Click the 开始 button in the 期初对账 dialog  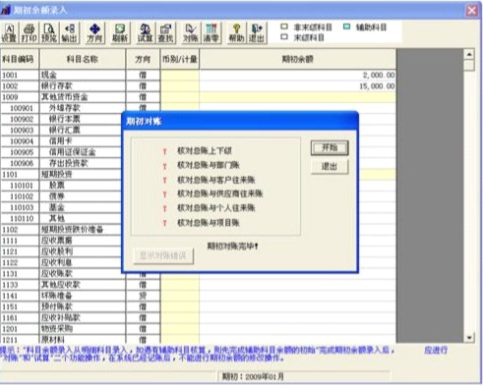click(x=329, y=148)
